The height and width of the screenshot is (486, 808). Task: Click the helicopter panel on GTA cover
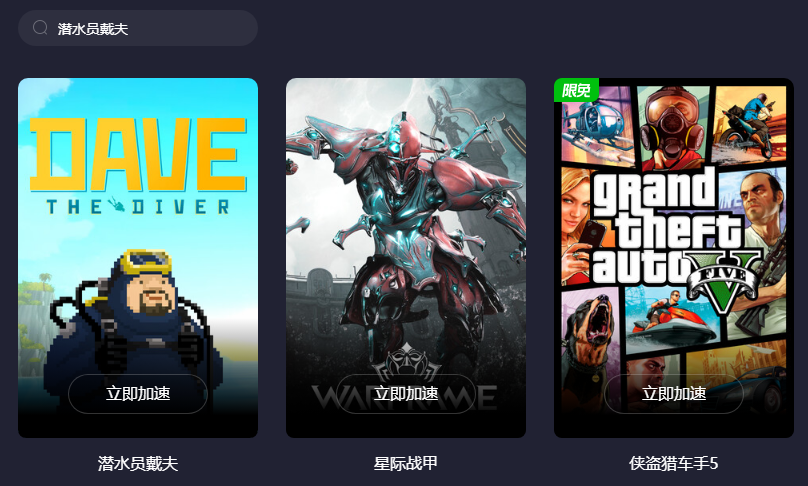pos(597,126)
